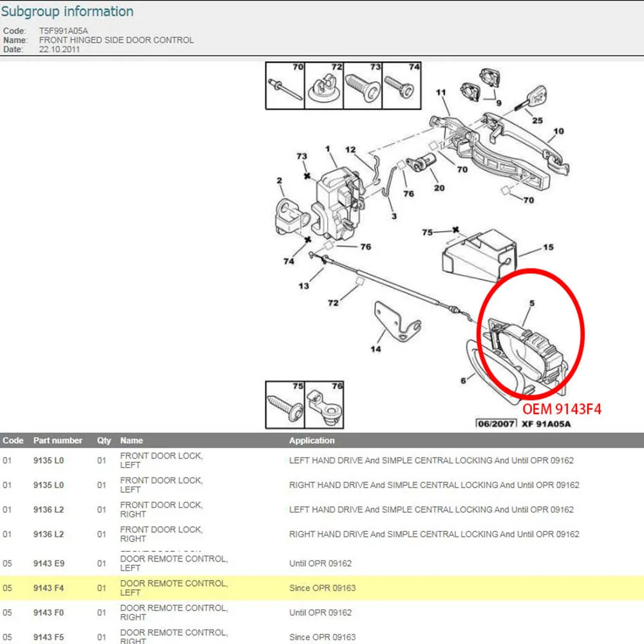The height and width of the screenshot is (644, 644).
Task: Sort by the Application column header
Action: point(312,440)
